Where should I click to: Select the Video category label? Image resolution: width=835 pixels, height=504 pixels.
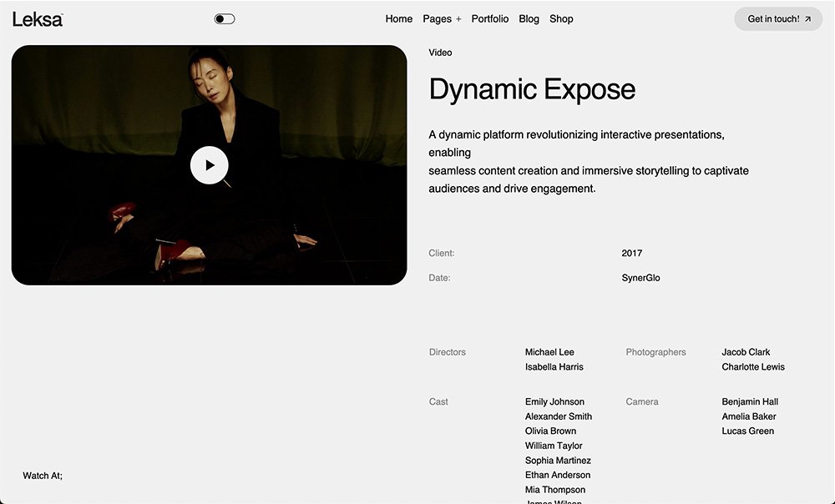coord(440,53)
